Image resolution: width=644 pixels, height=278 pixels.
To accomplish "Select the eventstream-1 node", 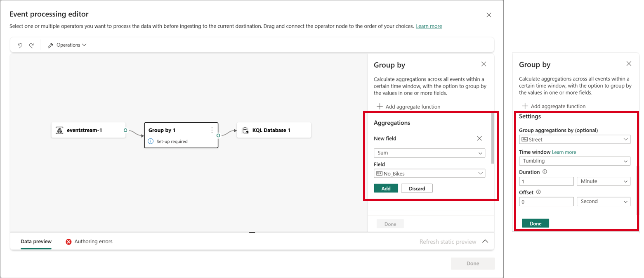I will [88, 130].
